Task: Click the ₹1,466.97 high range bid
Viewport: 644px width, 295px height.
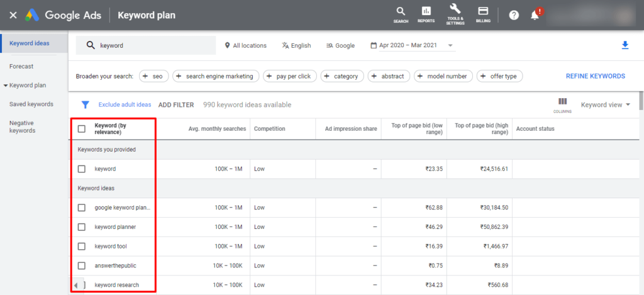Action: [x=496, y=246]
